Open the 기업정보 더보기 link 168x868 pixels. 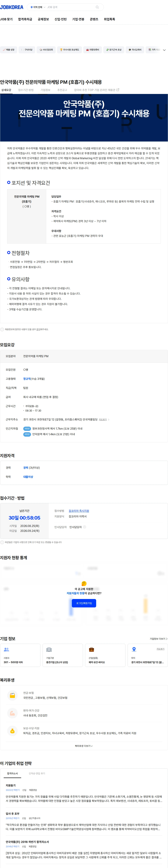[x=159, y=638]
